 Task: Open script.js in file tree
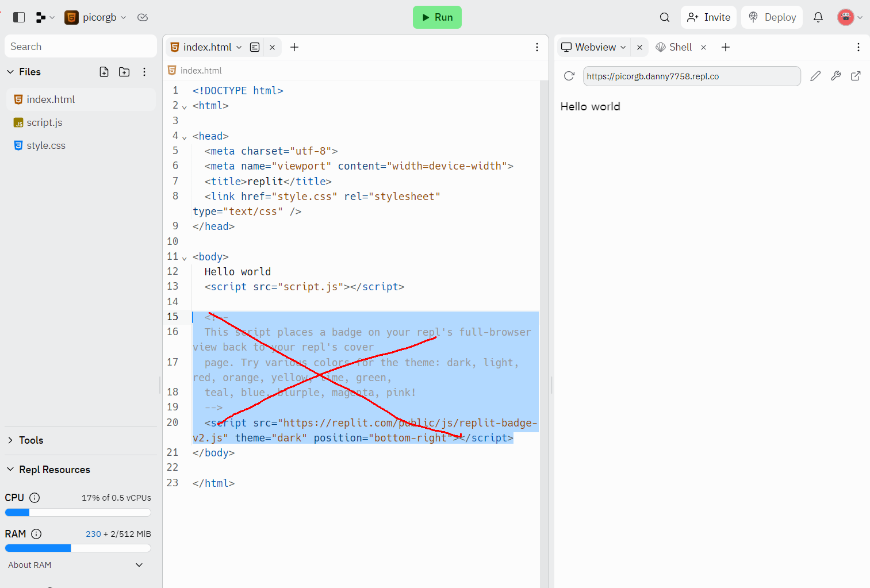point(81,122)
